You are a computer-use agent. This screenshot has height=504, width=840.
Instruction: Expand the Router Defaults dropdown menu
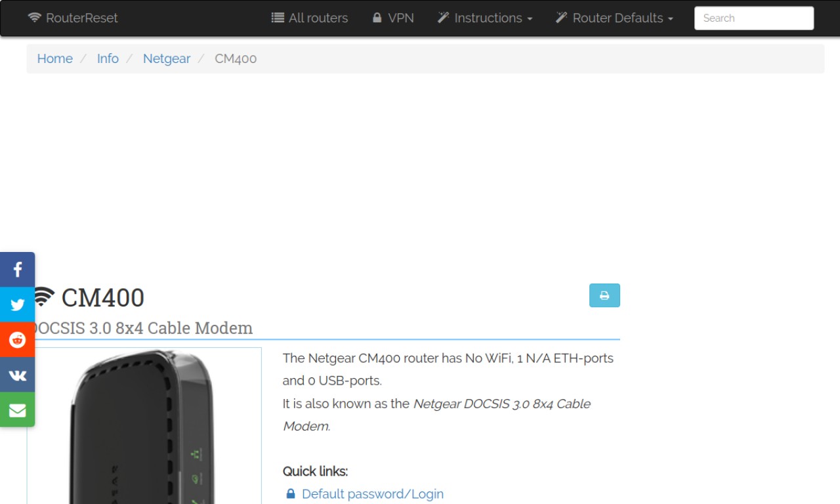tap(614, 18)
